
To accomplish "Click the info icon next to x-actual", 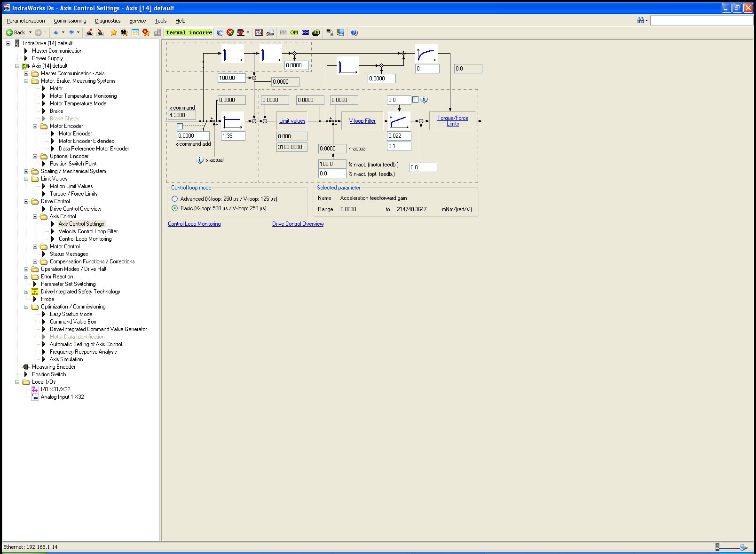I will [200, 160].
